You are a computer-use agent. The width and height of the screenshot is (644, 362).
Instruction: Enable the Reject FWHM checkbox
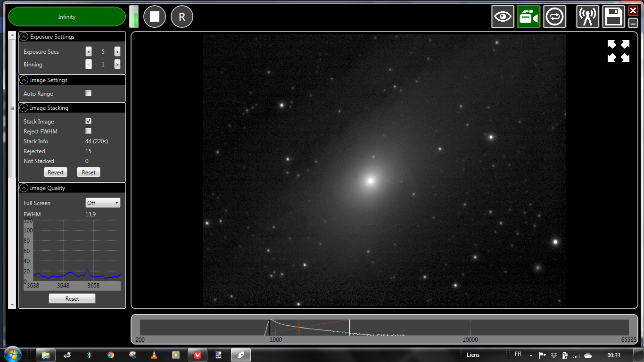click(88, 131)
